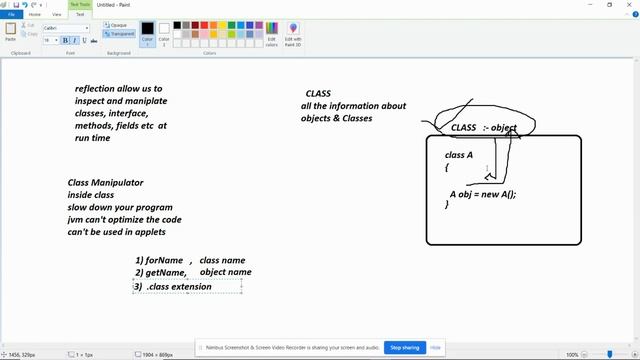Pick the brown color swatch
Screen dimensions: 640x360
coord(195,34)
